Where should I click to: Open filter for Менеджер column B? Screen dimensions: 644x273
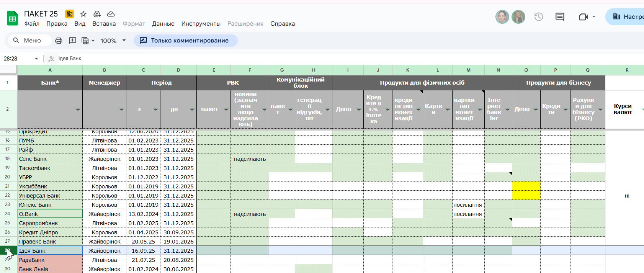[121, 110]
